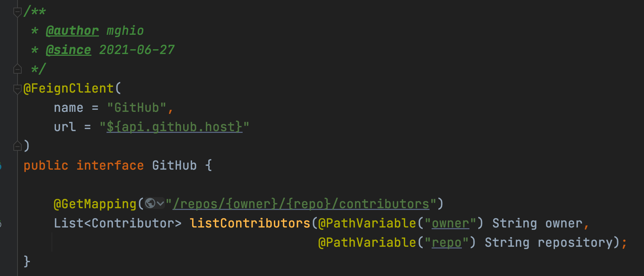Collapse the Javadoc comment fold marker at the top
644x276 pixels.
(x=17, y=12)
